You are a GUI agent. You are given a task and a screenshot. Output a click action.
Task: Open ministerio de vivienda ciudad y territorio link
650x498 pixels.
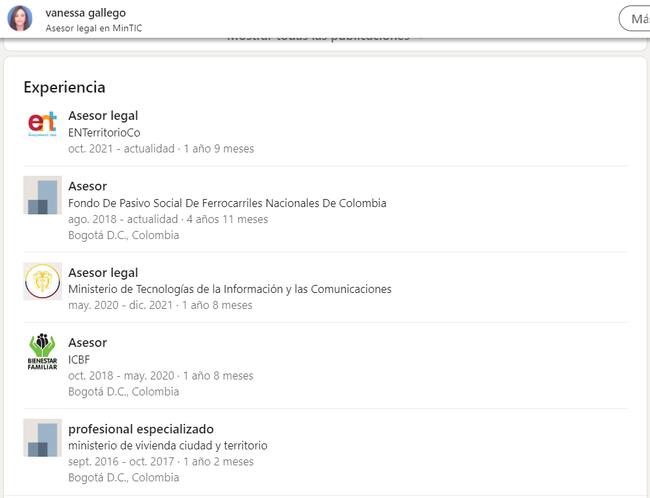pos(168,446)
